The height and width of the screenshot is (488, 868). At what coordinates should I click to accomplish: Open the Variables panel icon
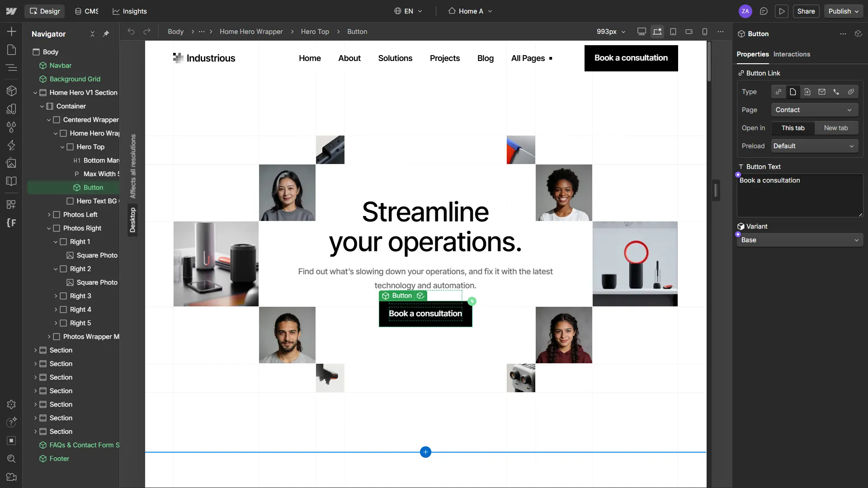point(12,109)
